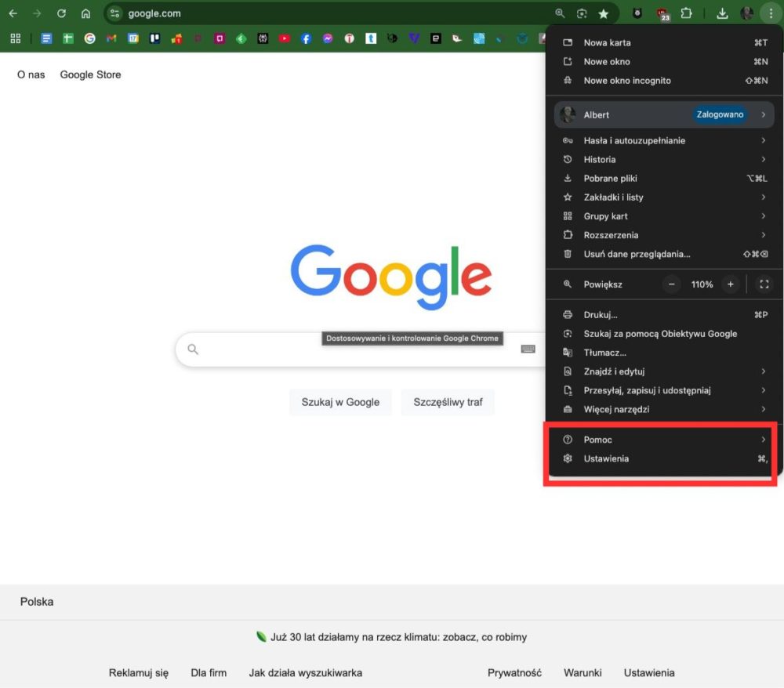784x688 pixels.
Task: Expand the Historia submenu
Action: [664, 159]
